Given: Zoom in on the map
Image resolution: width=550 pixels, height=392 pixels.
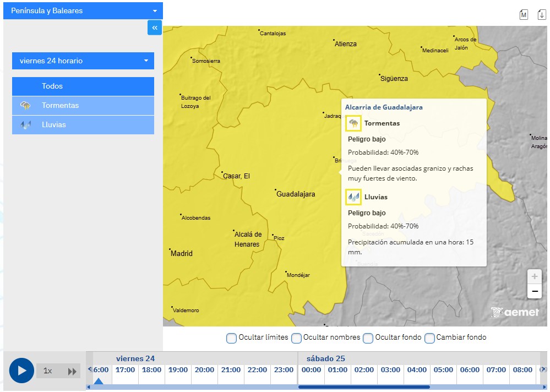Looking at the screenshot, I should 534,276.
